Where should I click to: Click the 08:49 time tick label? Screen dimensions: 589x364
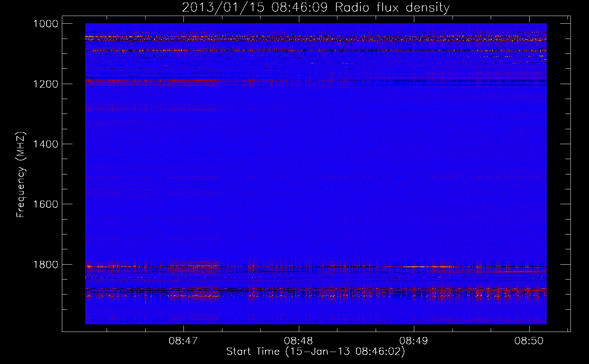(414, 341)
